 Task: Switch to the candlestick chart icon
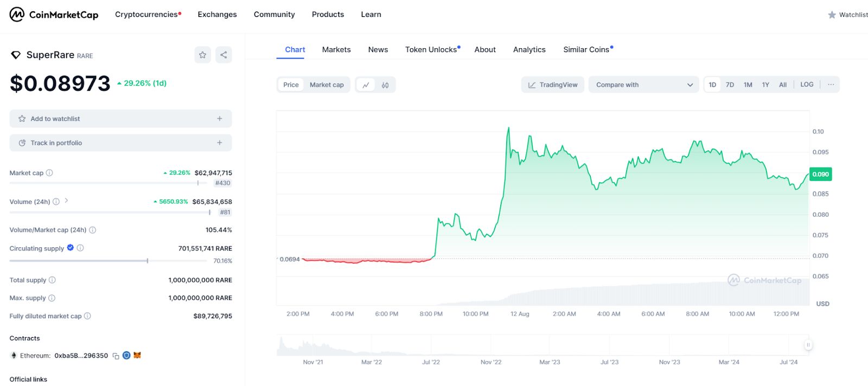pyautogui.click(x=385, y=85)
